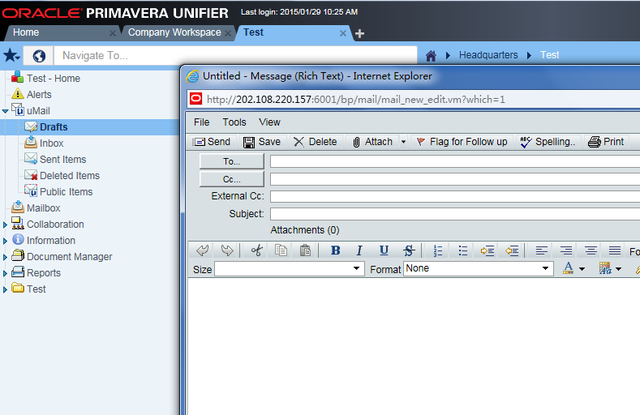The image size is (640, 415).
Task: Open the font color picker
Action: [x=568, y=268]
